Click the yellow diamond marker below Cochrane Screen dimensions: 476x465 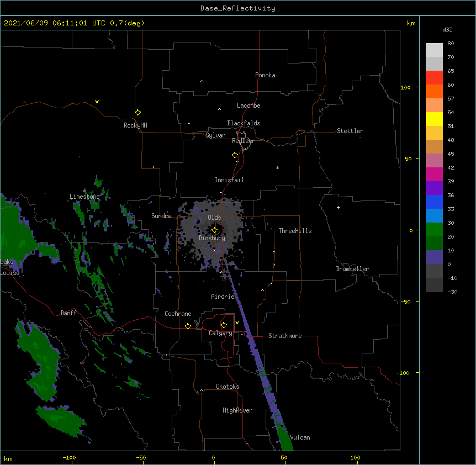point(188,326)
